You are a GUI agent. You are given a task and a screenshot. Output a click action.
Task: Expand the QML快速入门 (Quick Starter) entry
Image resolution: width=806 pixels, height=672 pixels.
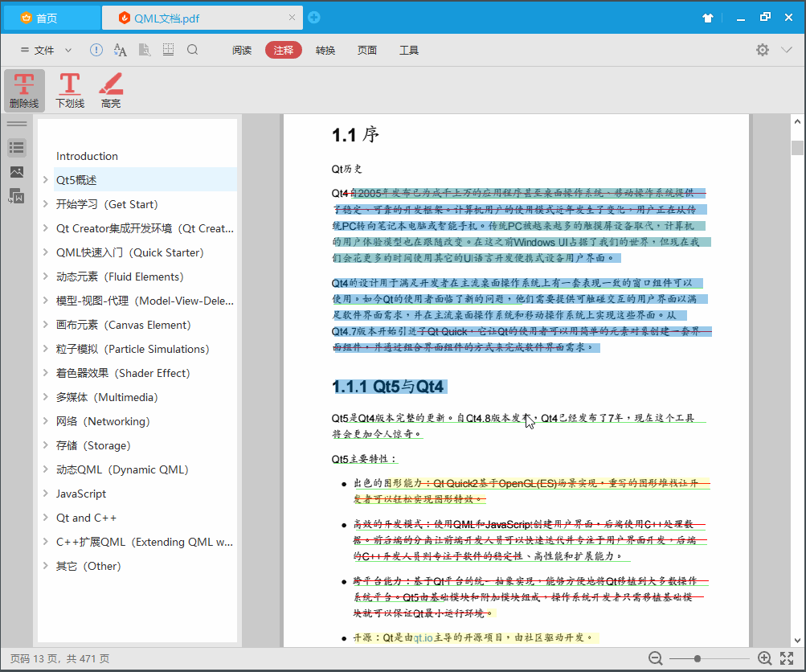[46, 252]
